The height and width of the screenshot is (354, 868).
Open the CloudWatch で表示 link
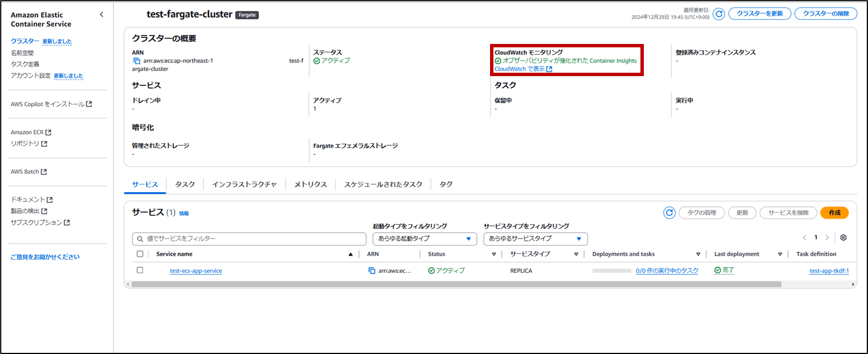(x=523, y=69)
